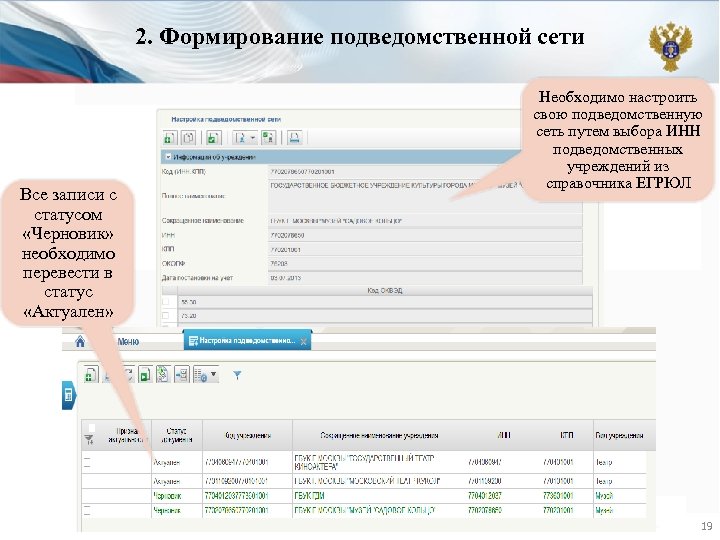The height and width of the screenshot is (540, 720).
Task: Sort by 'Сокращенное наименование учреждения' column header
Action: tap(379, 435)
